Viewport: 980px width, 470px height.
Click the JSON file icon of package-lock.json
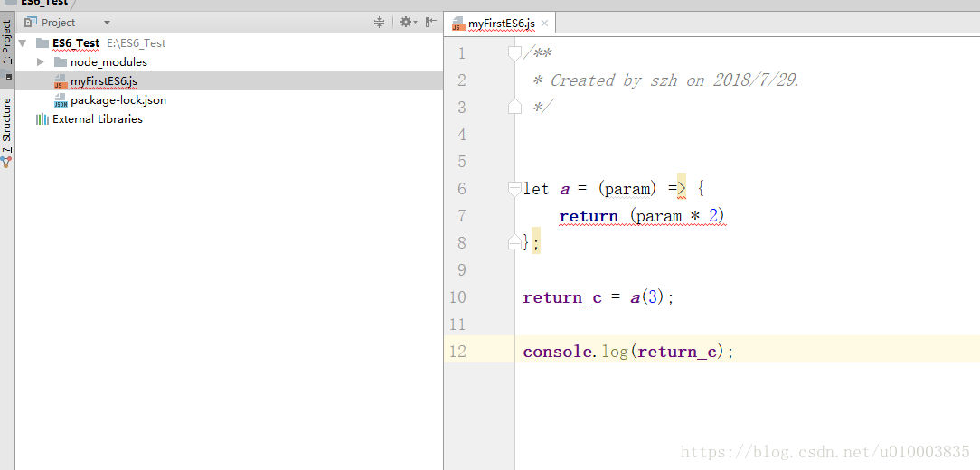click(61, 100)
